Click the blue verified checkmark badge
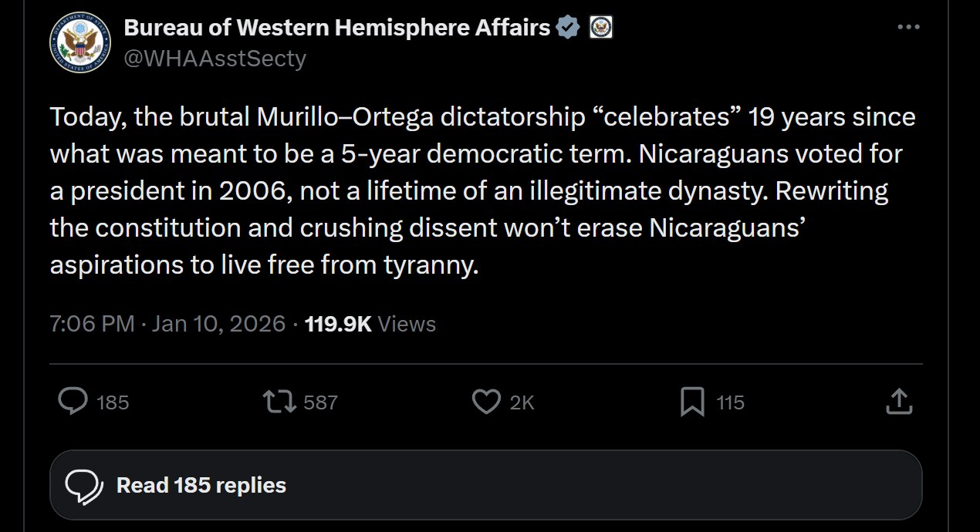980x532 pixels. [568, 29]
